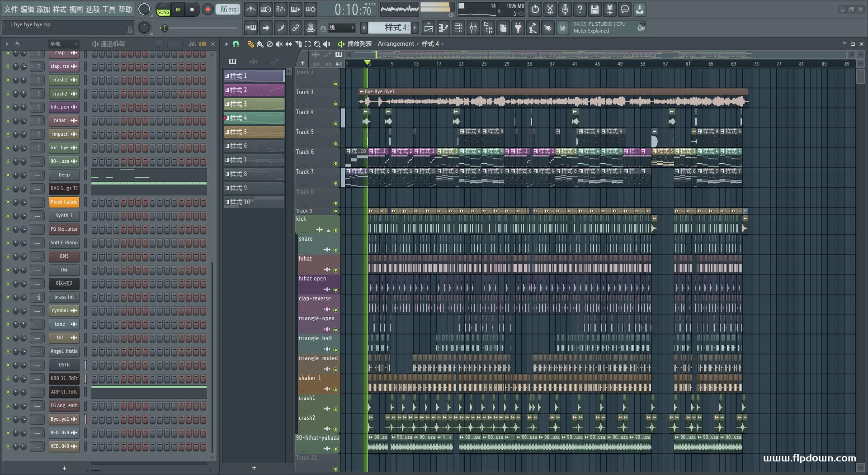Open the 帮助 menu
Screen dimensions: 868x475
(x=125, y=9)
